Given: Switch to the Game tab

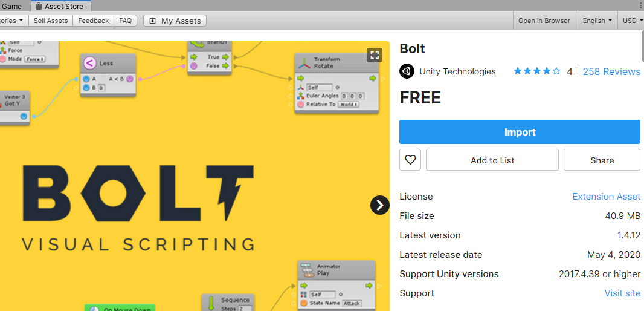Looking at the screenshot, I should [x=11, y=7].
